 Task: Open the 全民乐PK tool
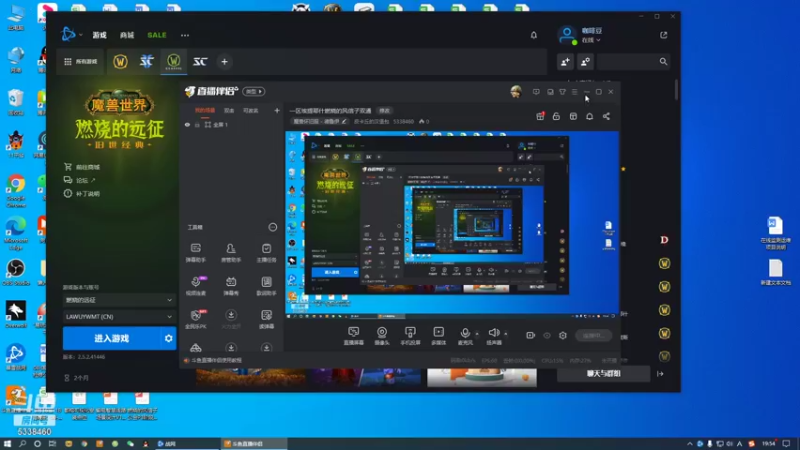[195, 319]
